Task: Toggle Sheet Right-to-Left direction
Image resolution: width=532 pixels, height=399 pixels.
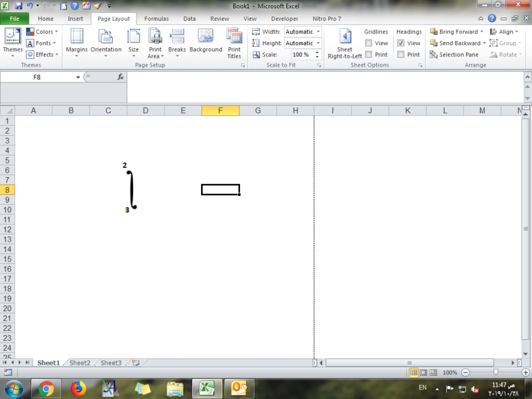Action: click(345, 43)
